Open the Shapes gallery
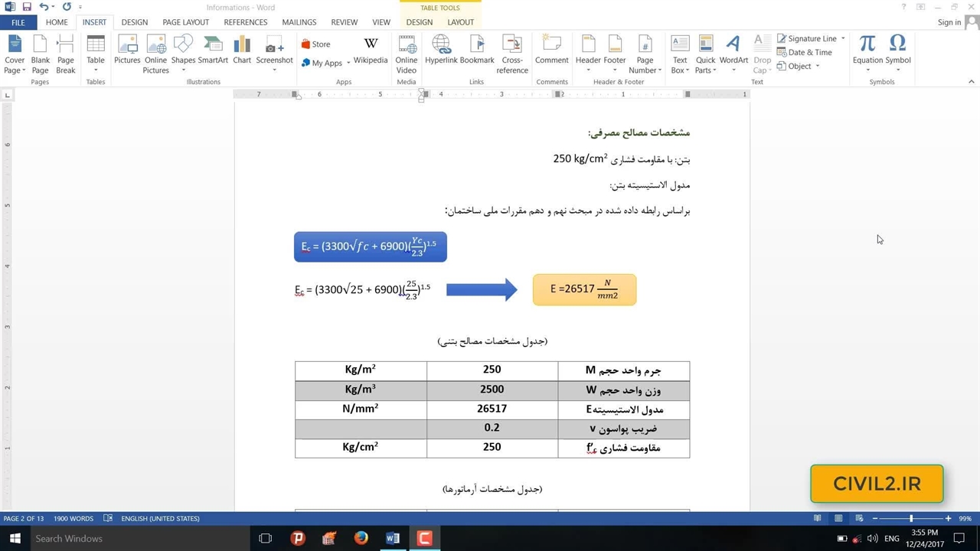This screenshot has height=551, width=980. (x=183, y=52)
